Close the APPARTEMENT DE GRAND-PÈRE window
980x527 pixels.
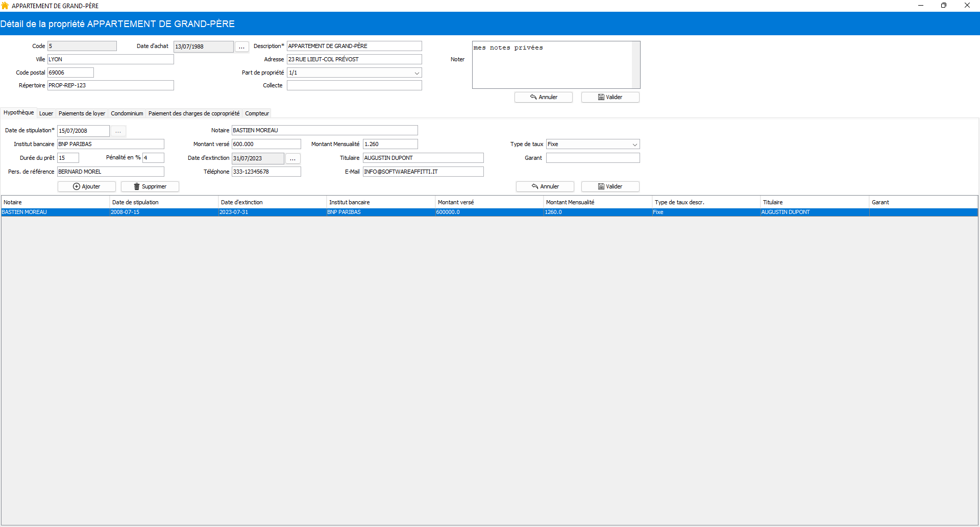point(967,6)
